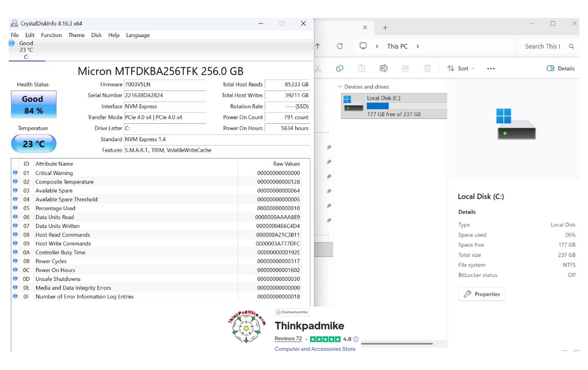Screen dimensions: 588x370
Task: Click the Up arrow navigation icon
Action: 318,46
